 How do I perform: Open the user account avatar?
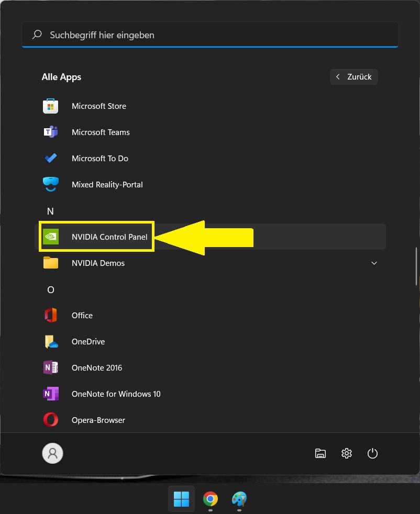52,453
